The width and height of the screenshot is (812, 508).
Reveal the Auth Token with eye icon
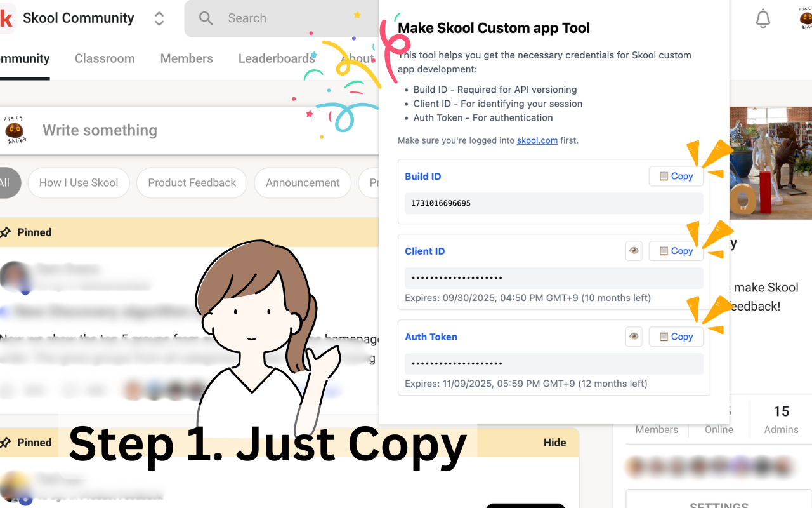(634, 337)
